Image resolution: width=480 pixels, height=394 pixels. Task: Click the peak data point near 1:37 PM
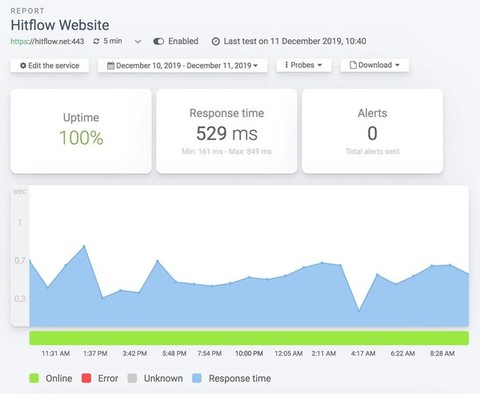(x=84, y=246)
